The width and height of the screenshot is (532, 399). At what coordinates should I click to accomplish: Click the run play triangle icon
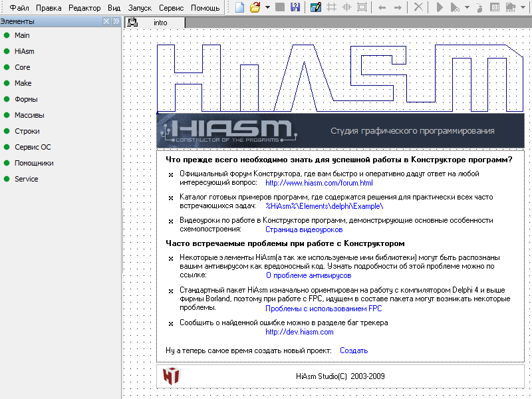click(x=440, y=7)
